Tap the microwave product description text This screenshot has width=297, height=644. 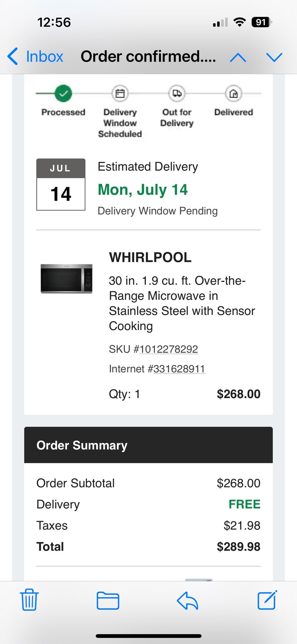[181, 303]
